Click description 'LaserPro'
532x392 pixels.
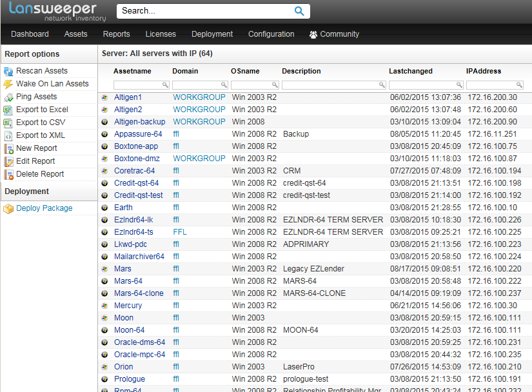[x=299, y=367]
